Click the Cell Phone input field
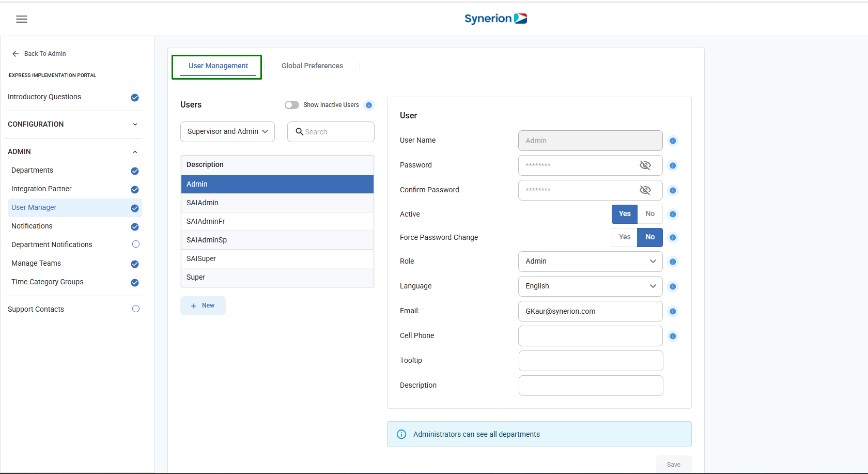868x474 pixels. tap(591, 336)
